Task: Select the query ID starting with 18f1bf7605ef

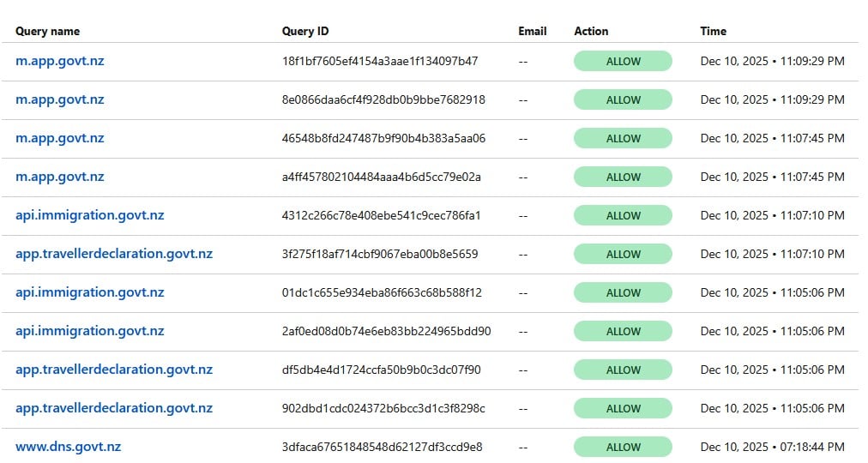Action: 380,61
